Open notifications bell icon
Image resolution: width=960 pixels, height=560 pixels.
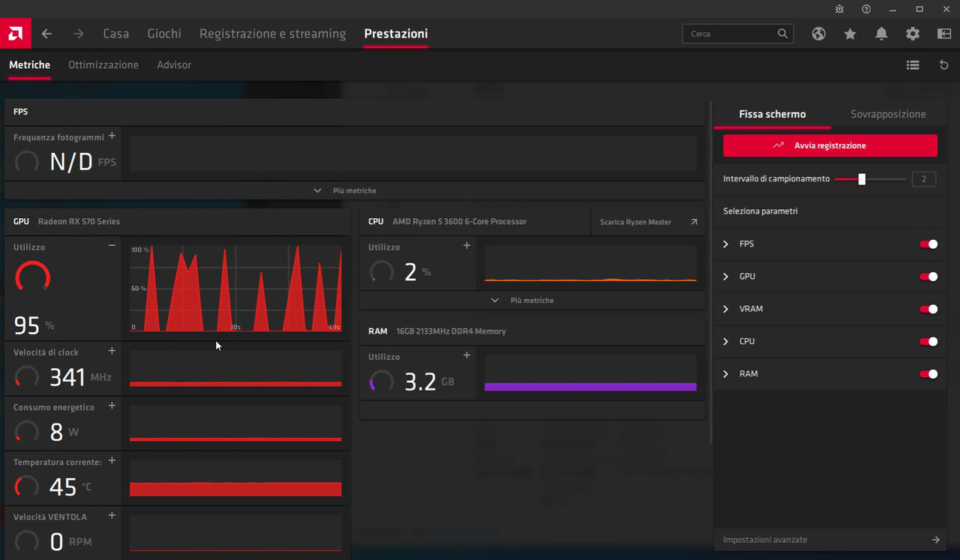click(x=881, y=34)
